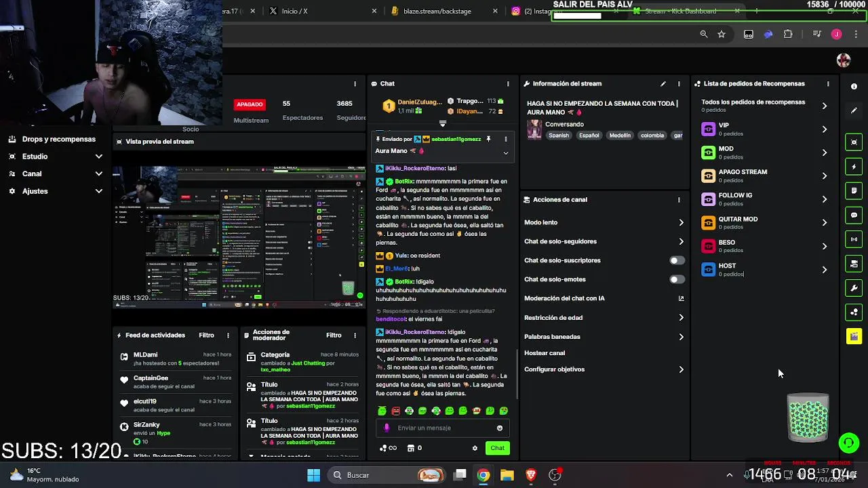Viewport: 868px width, 488px height.
Task: Bookmark page with the star icon
Action: click(722, 35)
